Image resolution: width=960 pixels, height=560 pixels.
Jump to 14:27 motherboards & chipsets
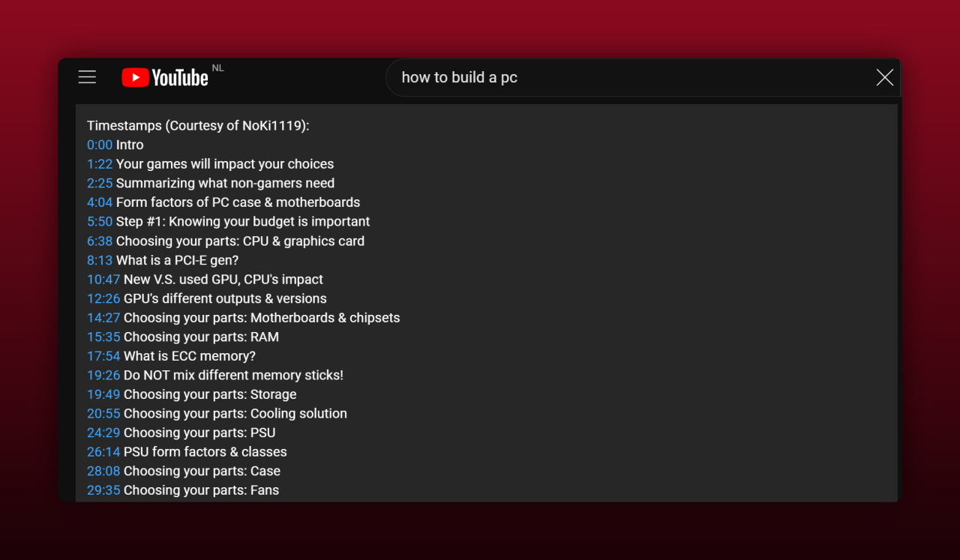pyautogui.click(x=103, y=318)
